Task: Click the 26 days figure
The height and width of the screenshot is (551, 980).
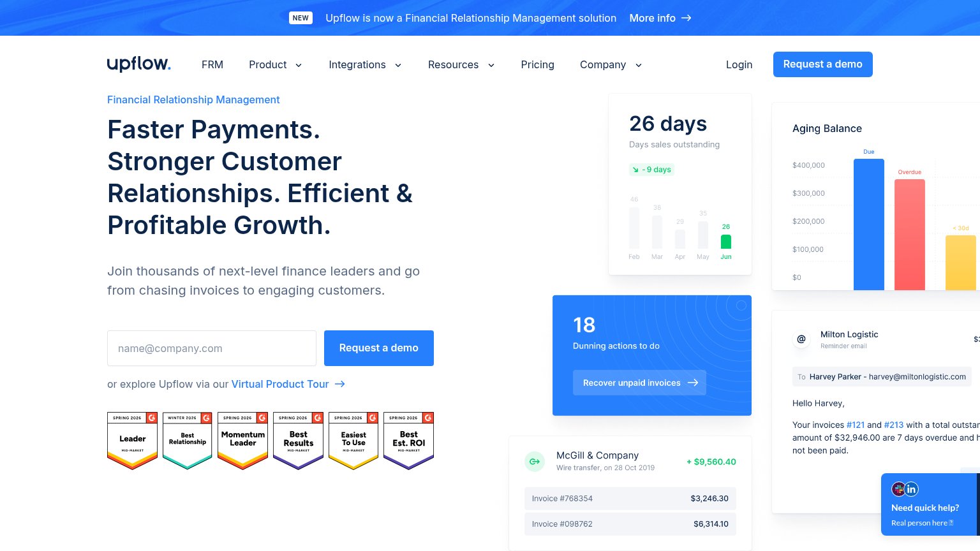Action: [668, 123]
